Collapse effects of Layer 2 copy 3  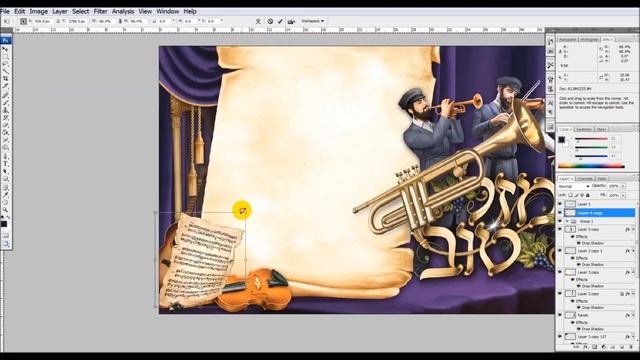pos(633,251)
